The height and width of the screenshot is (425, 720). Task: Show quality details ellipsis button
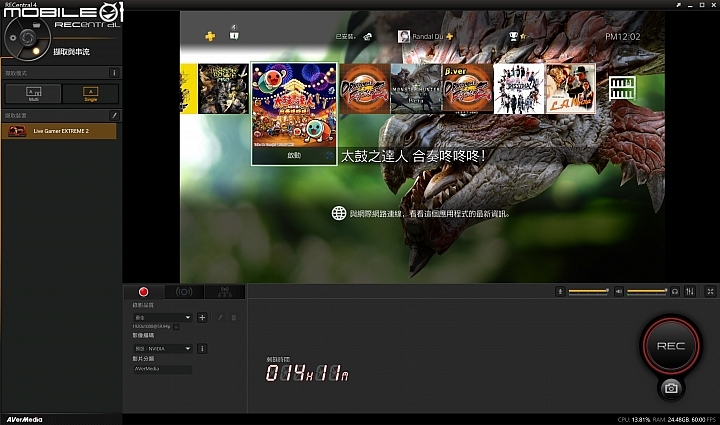pyautogui.click(x=176, y=327)
